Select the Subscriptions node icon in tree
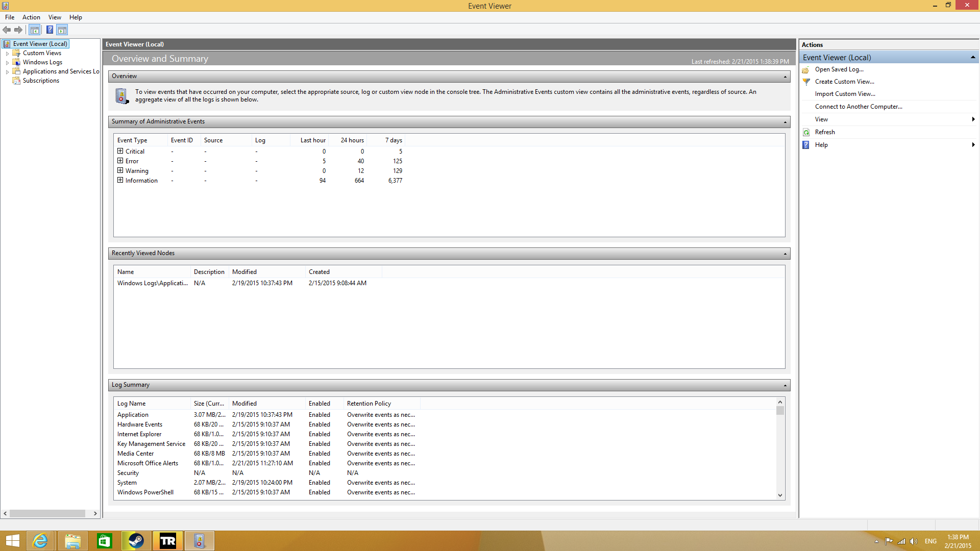 coord(16,81)
